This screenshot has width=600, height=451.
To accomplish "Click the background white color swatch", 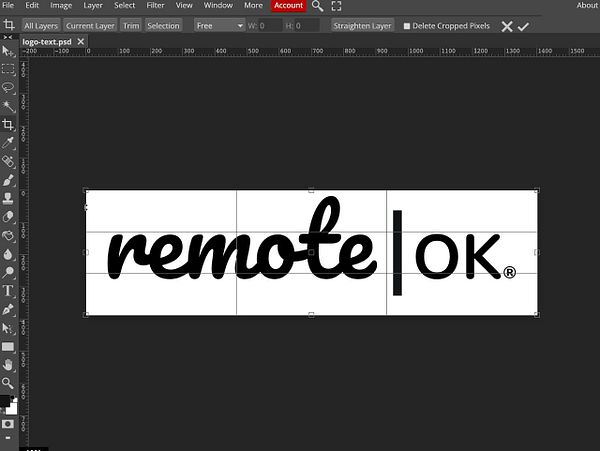I will click(x=13, y=410).
